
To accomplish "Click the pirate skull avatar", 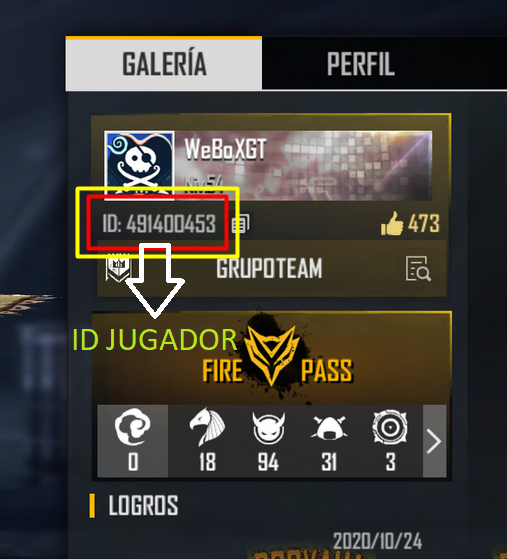I will tap(139, 164).
